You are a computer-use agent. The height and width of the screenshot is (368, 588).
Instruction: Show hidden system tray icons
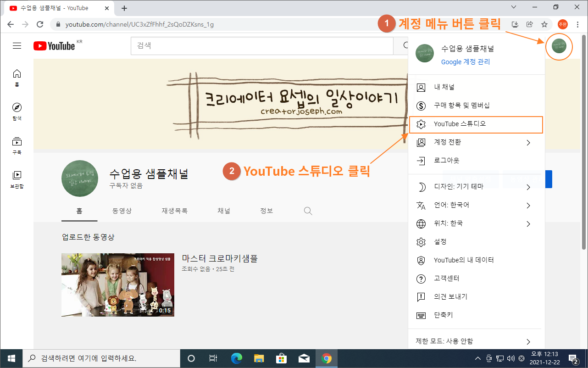tap(477, 358)
